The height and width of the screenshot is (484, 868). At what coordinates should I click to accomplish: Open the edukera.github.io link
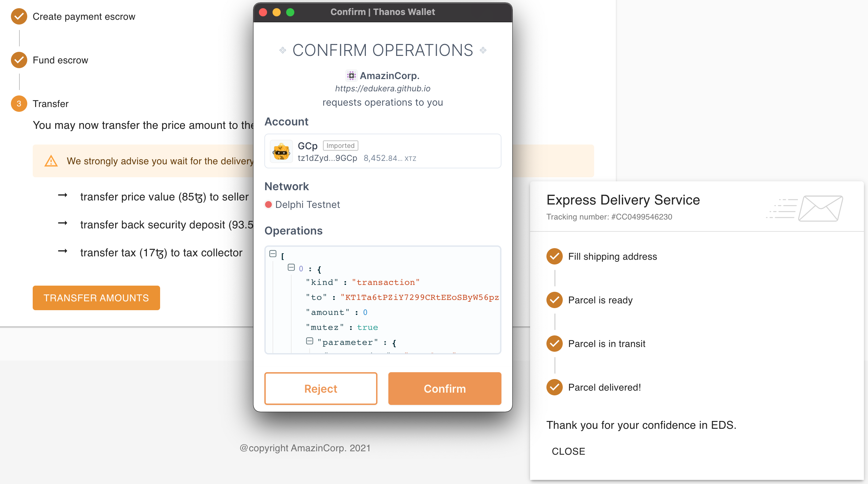(x=383, y=89)
